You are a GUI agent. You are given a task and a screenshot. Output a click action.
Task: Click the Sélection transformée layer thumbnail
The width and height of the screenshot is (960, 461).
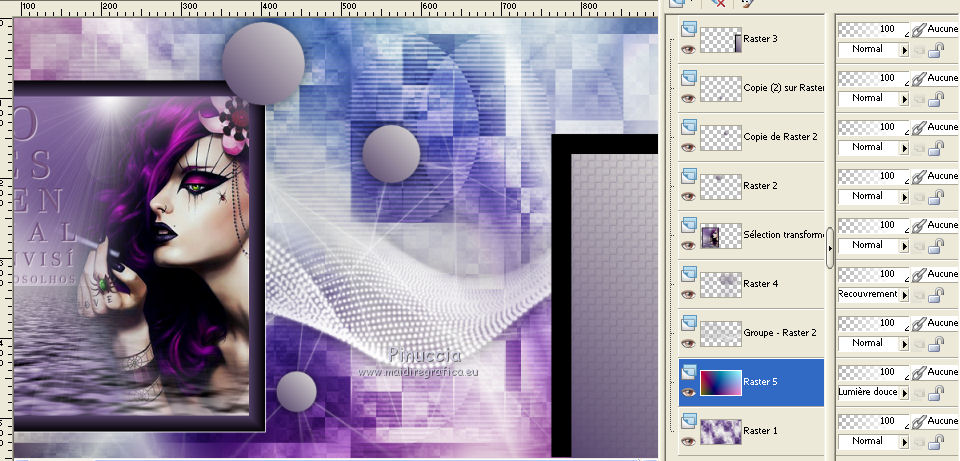(x=721, y=236)
